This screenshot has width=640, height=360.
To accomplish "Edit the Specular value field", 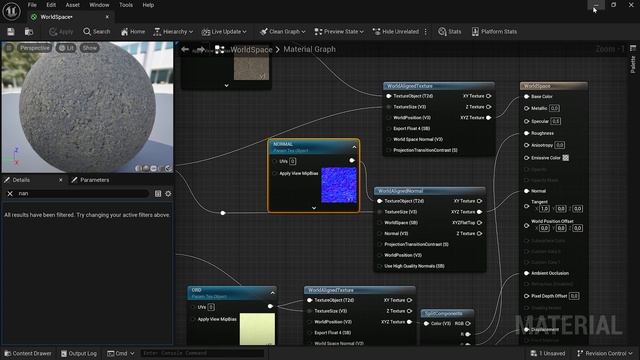I will 556,121.
